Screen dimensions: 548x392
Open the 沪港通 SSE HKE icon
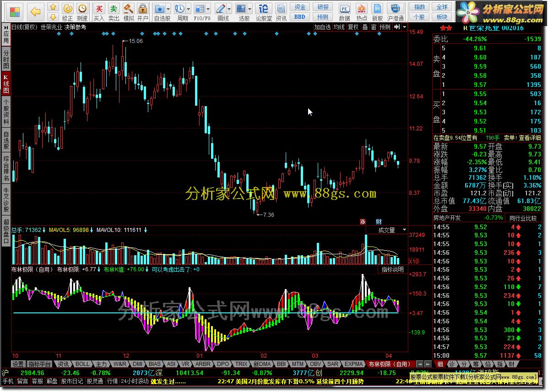[x=395, y=12]
